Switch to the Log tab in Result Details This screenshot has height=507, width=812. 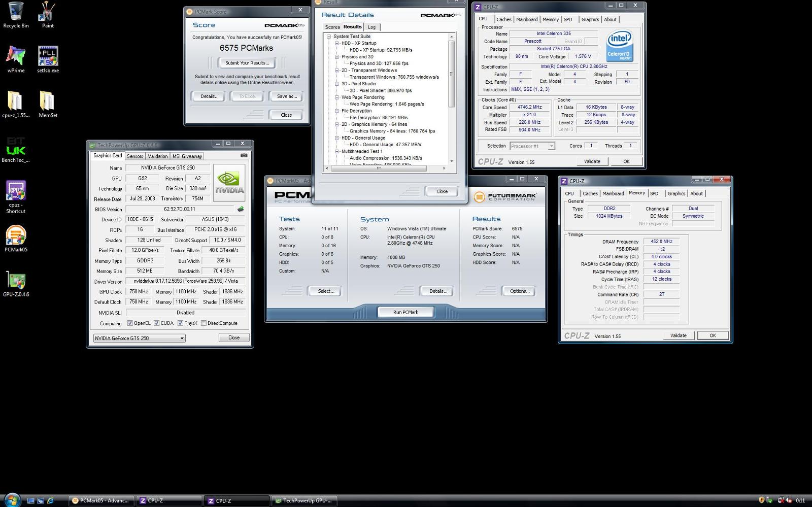(x=371, y=27)
